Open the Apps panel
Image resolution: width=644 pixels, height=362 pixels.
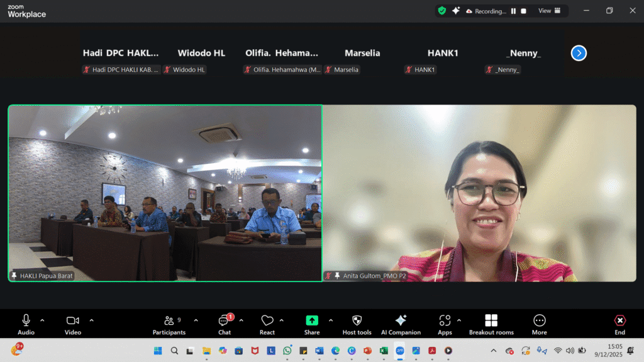(445, 324)
